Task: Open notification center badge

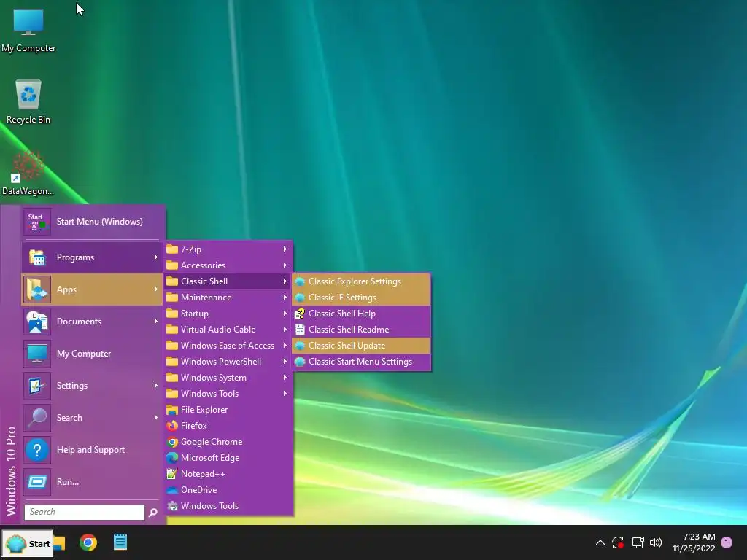Action: [727, 542]
